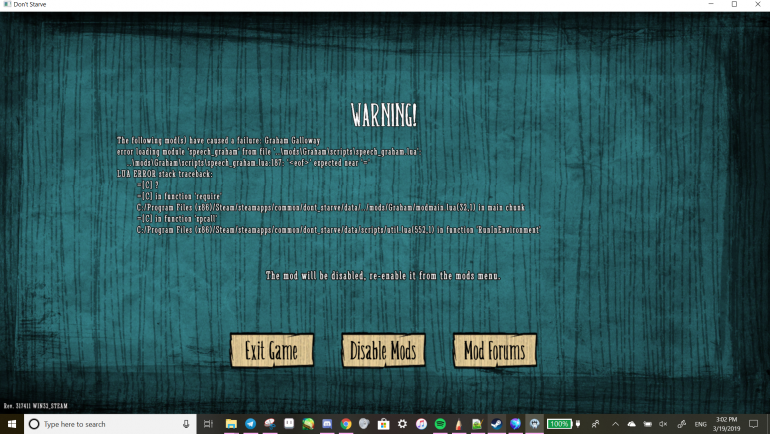Click the 'LUA ERROR stack traceback:' line
The image size is (770, 434).
tap(165, 174)
